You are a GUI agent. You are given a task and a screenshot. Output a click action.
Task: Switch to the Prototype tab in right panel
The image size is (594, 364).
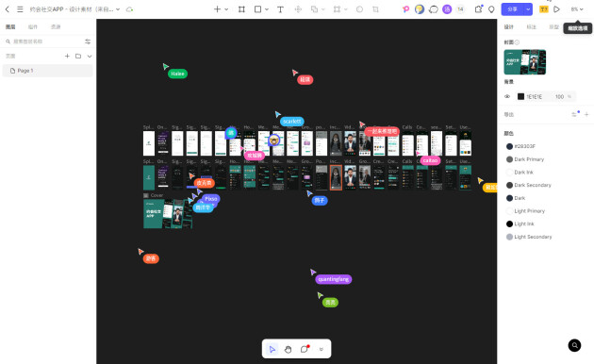pyautogui.click(x=553, y=27)
